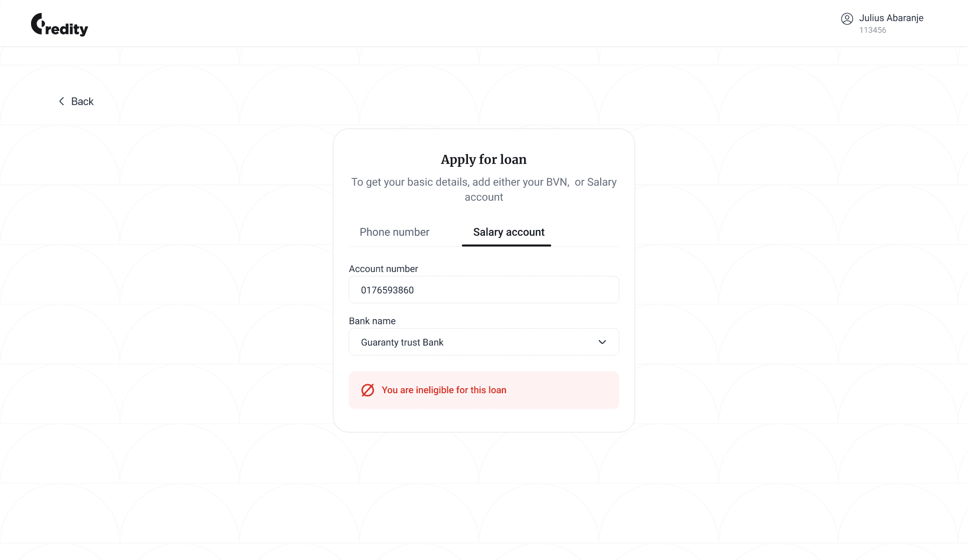Click the Back link
968x560 pixels.
pos(82,101)
